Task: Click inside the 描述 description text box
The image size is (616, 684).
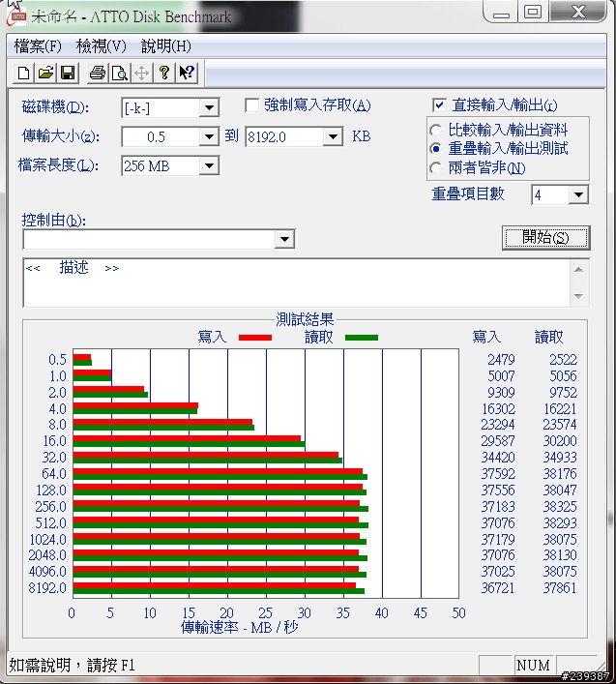Action: point(297,283)
